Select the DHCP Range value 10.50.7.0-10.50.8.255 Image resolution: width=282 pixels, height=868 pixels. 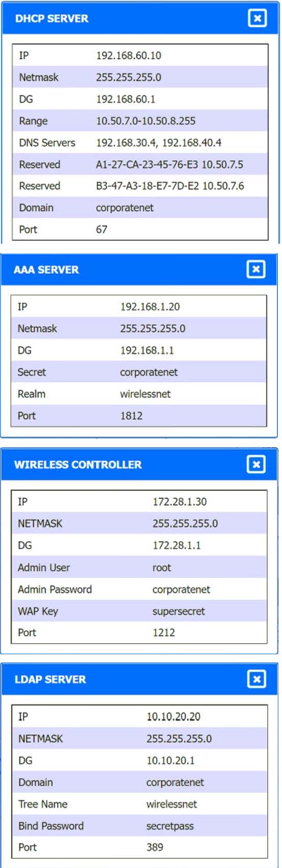click(x=146, y=121)
